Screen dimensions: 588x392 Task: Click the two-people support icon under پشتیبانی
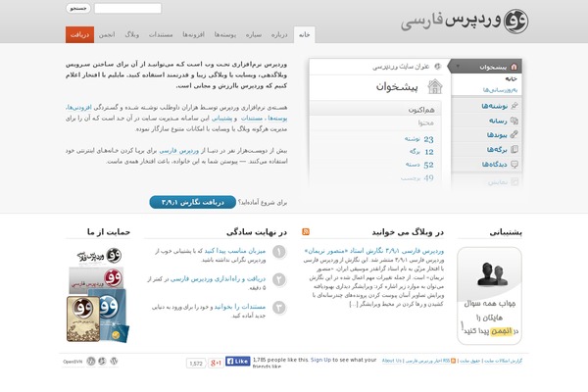tap(492, 274)
